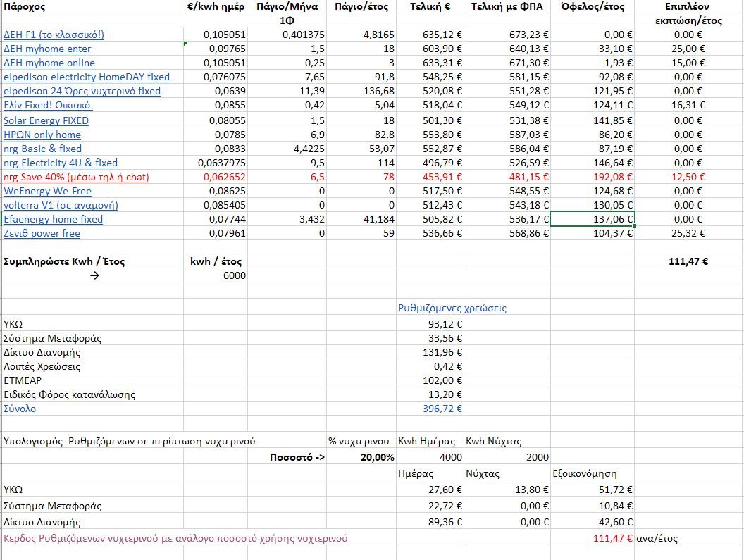Select the cell 25,00 € for ΔΕΗ myhome enter

[x=688, y=49]
